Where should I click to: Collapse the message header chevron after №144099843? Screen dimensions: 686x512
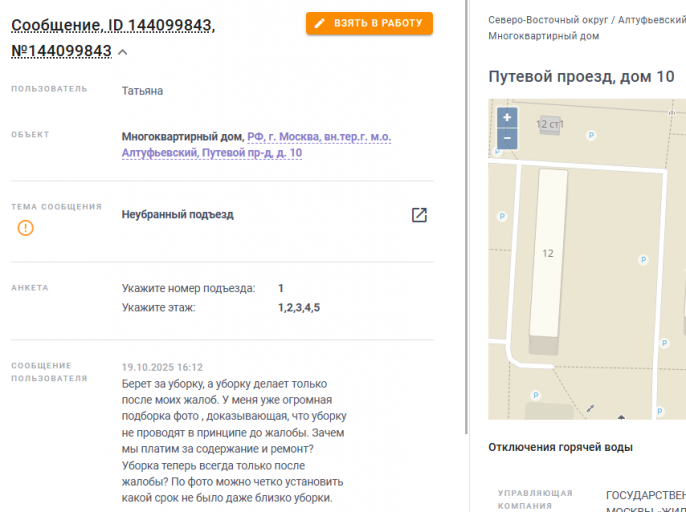click(122, 52)
